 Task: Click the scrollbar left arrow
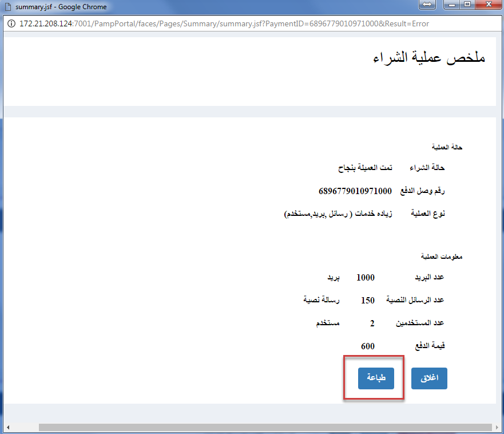click(8, 427)
